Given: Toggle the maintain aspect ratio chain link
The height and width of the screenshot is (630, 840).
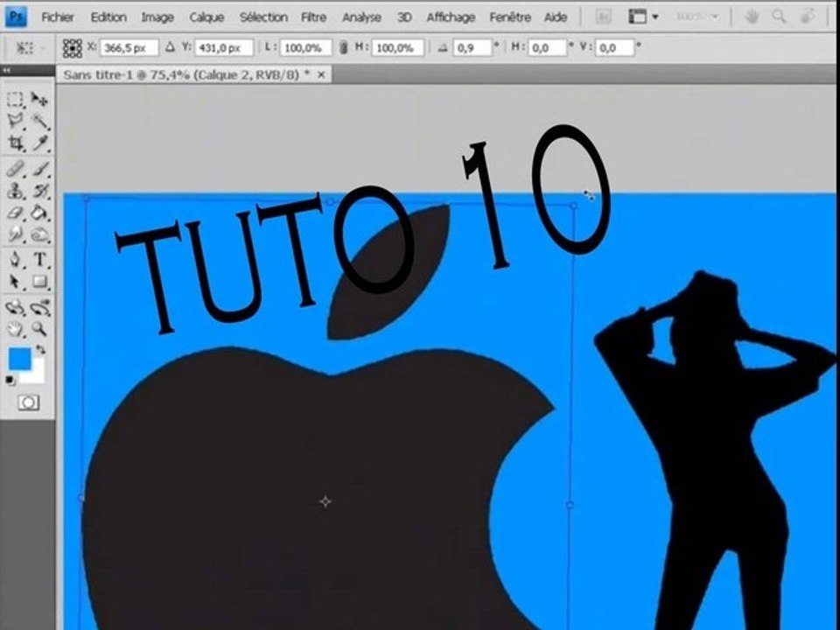Looking at the screenshot, I should tap(344, 48).
